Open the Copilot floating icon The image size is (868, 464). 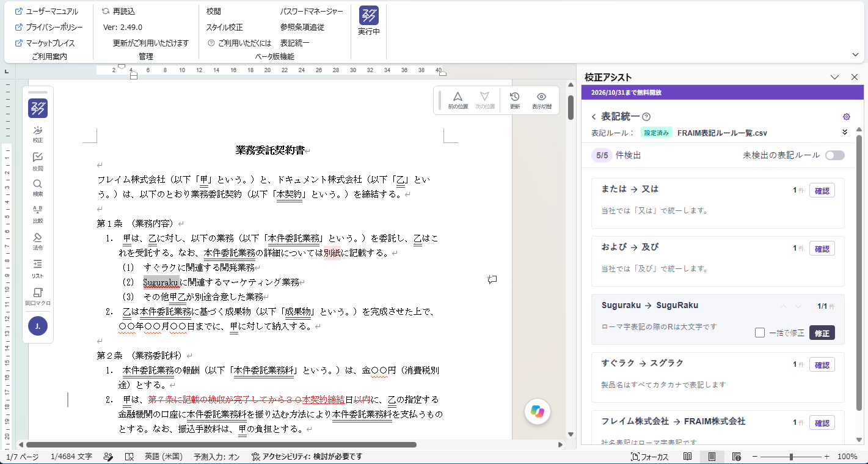(x=538, y=411)
